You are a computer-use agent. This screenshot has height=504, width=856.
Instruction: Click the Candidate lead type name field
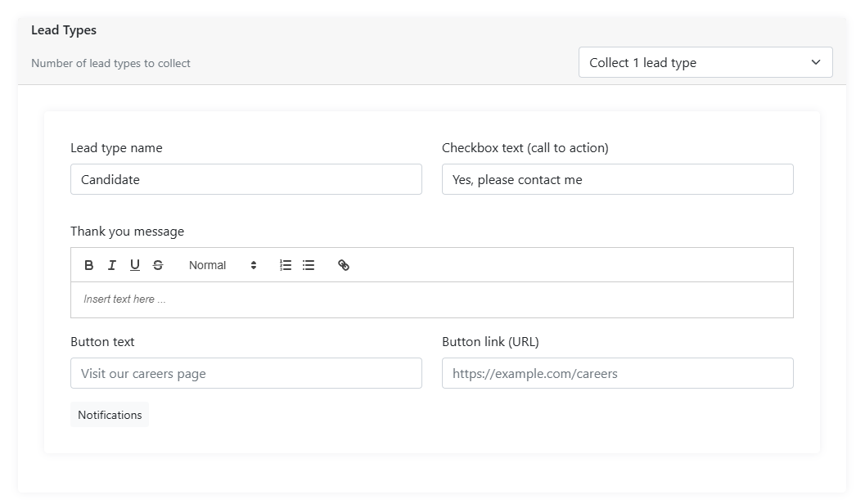tap(246, 179)
